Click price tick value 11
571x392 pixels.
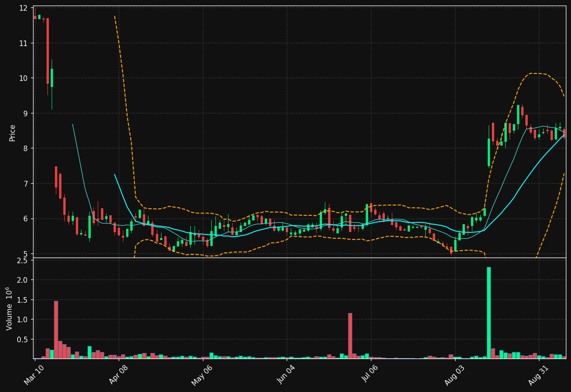click(x=23, y=43)
